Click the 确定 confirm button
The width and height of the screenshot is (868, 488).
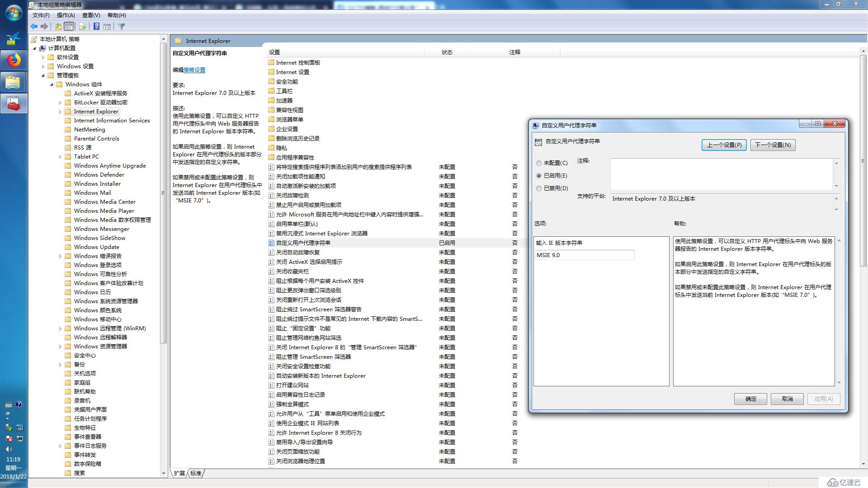click(x=750, y=398)
